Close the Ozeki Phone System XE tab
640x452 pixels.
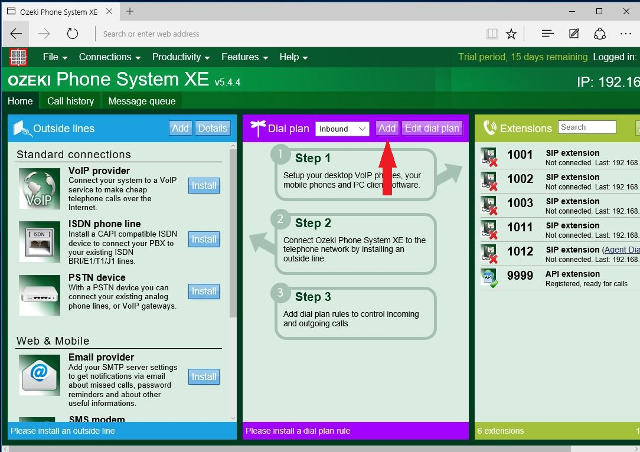109,11
